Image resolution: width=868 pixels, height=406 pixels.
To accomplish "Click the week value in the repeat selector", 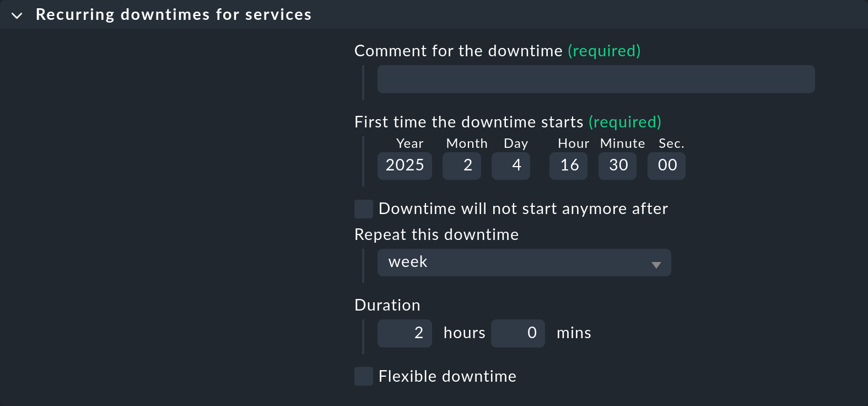I will [x=408, y=262].
